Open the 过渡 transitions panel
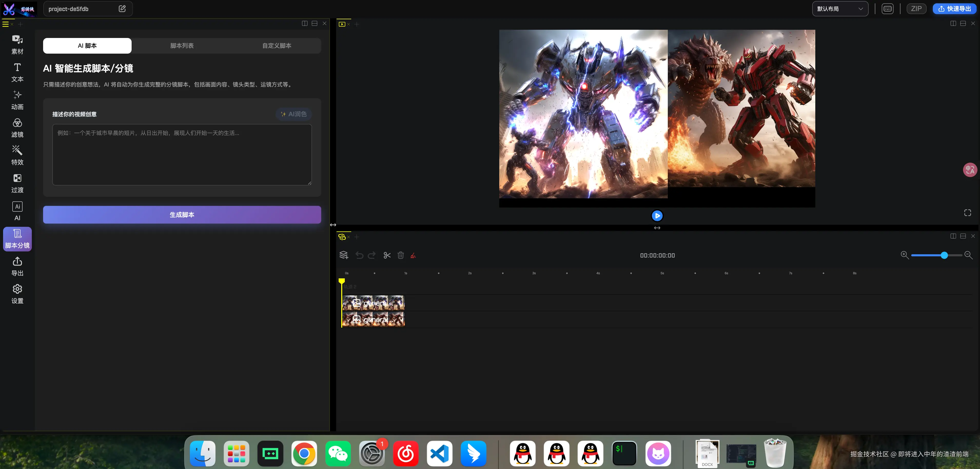This screenshot has height=469, width=980. 17,183
